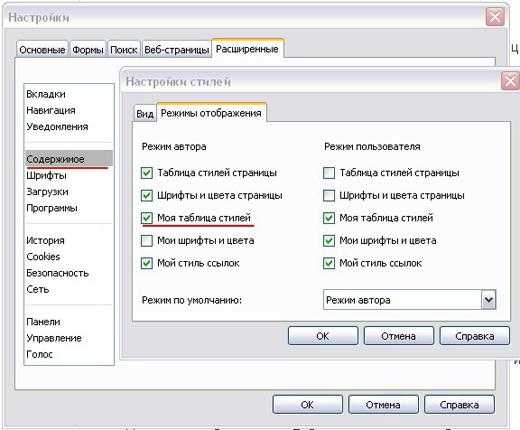The width and height of the screenshot is (520, 430).
Task: Uncheck author mode Таблица стилей страницы
Action: click(x=147, y=173)
